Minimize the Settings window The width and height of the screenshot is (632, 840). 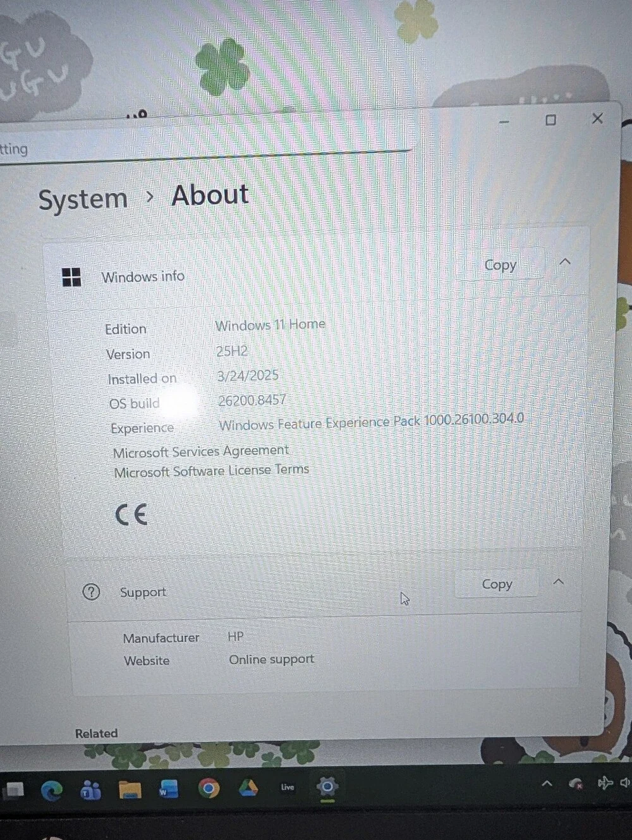click(x=504, y=121)
